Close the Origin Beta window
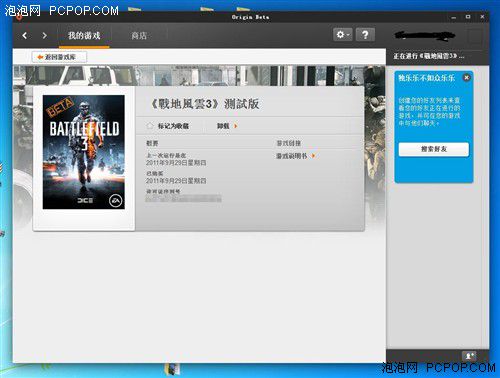500x378 pixels. pos(482,16)
